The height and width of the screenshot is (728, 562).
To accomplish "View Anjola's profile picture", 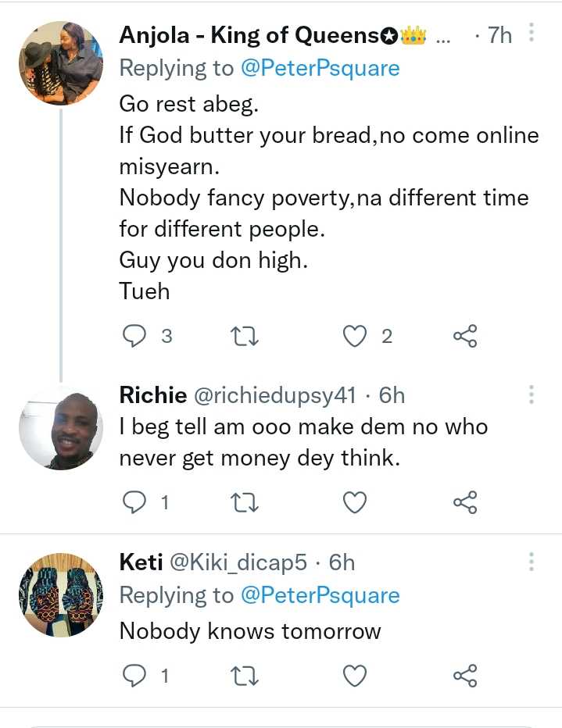I will pyautogui.click(x=60, y=63).
